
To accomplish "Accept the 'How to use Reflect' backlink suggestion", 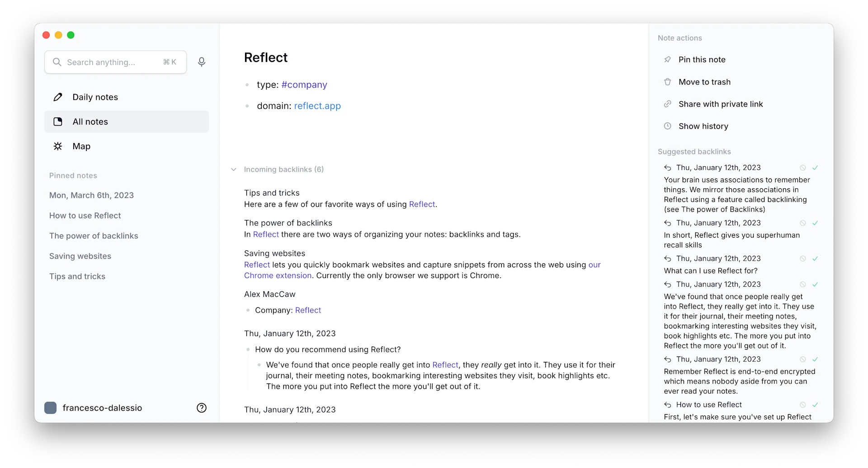I will [815, 405].
